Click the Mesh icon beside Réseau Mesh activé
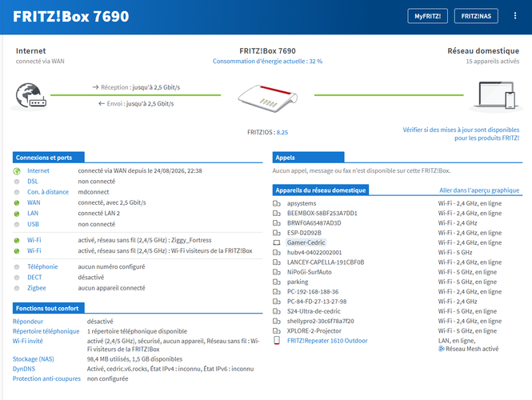Image resolution: width=532 pixels, height=400 pixels. 441,349
